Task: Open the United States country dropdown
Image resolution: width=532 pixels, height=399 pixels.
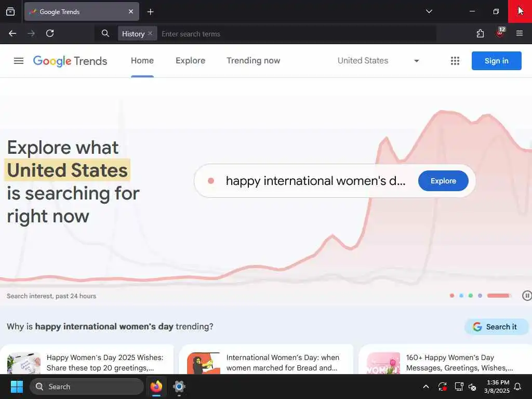Action: [x=378, y=61]
